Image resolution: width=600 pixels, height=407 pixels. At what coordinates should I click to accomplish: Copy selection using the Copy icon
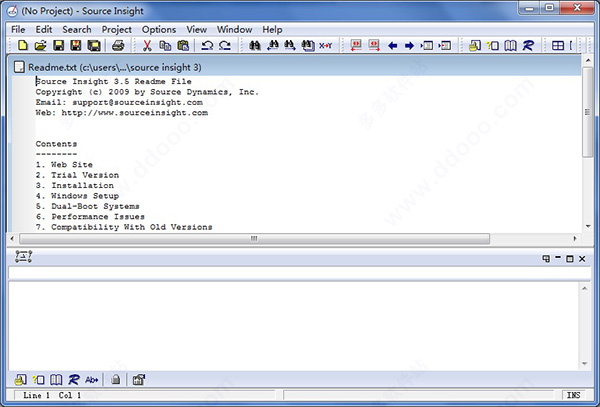tap(165, 46)
